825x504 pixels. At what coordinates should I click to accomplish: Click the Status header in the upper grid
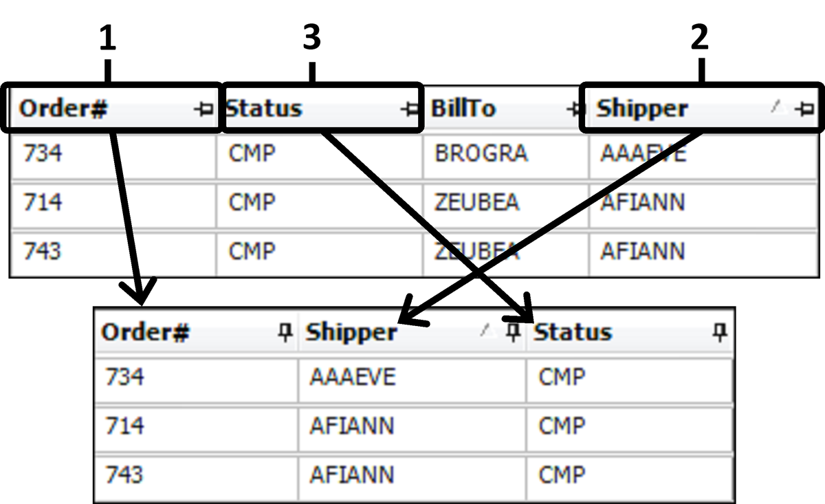[x=264, y=109]
